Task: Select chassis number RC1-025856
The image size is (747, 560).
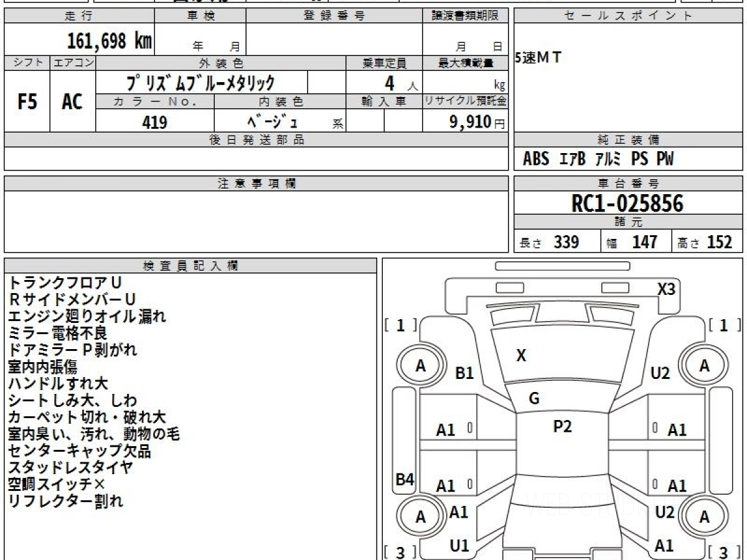Action: 627,203
